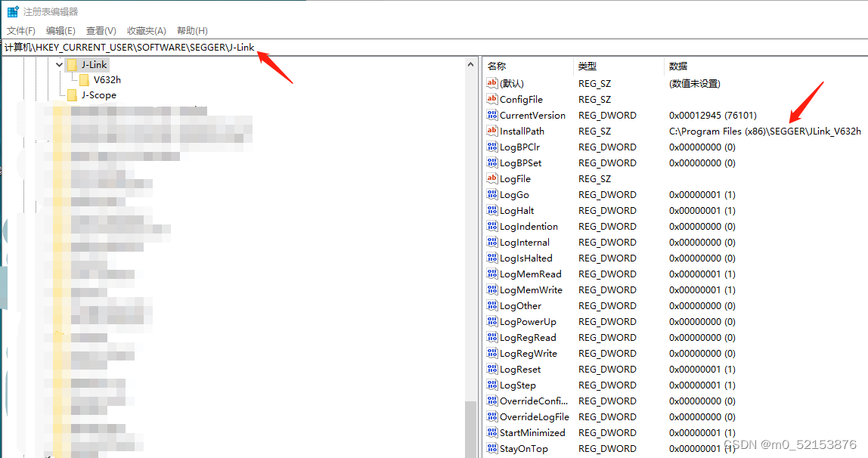Click the InstallPath string icon
Screen dimensions: 868x458
click(492, 131)
